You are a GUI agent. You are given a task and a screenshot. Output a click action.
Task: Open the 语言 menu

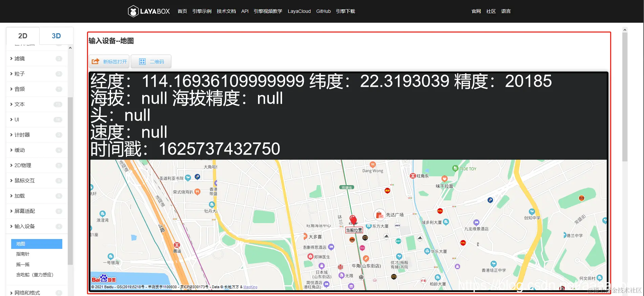click(x=506, y=11)
